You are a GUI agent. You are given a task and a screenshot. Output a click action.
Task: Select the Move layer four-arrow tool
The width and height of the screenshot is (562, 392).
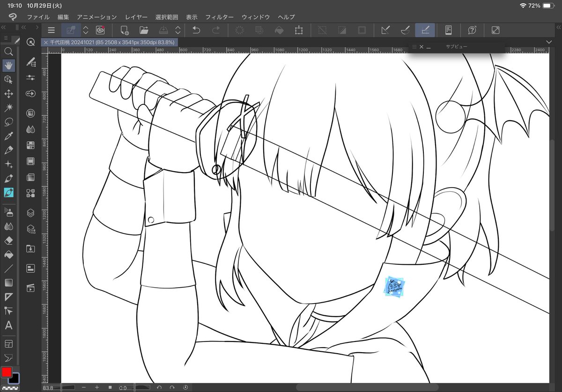click(8, 94)
